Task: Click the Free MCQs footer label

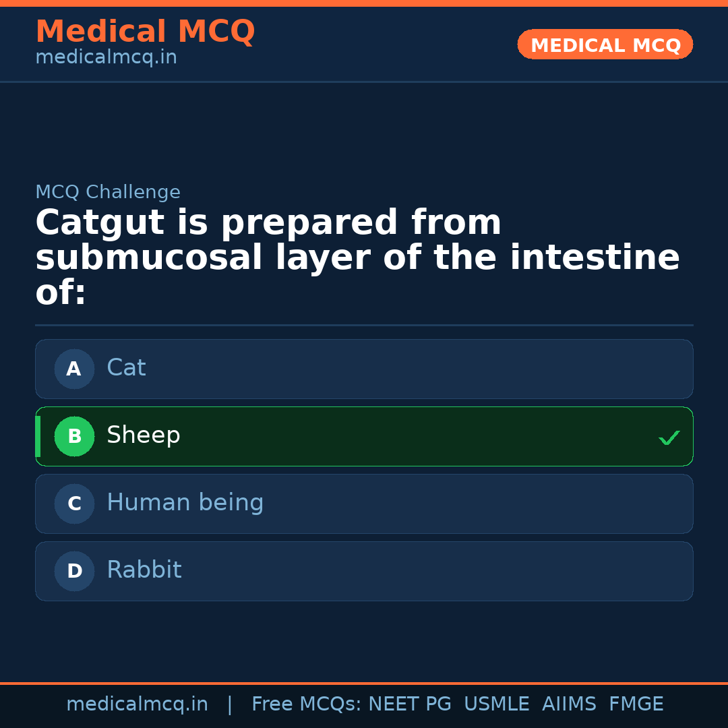Action: 306,704
